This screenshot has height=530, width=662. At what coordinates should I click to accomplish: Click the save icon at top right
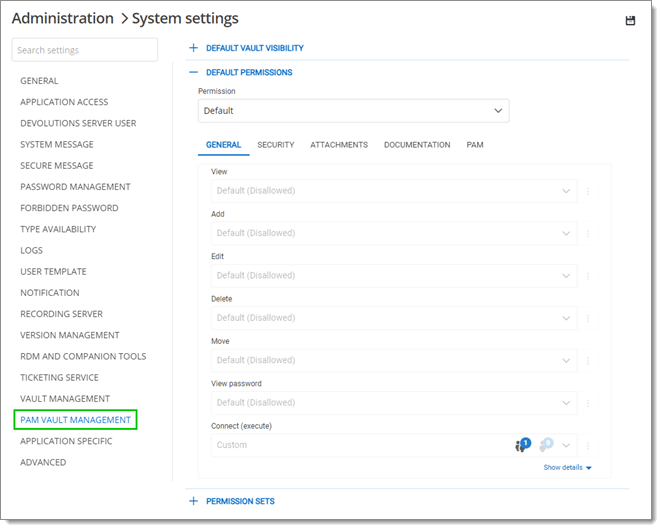tap(630, 20)
